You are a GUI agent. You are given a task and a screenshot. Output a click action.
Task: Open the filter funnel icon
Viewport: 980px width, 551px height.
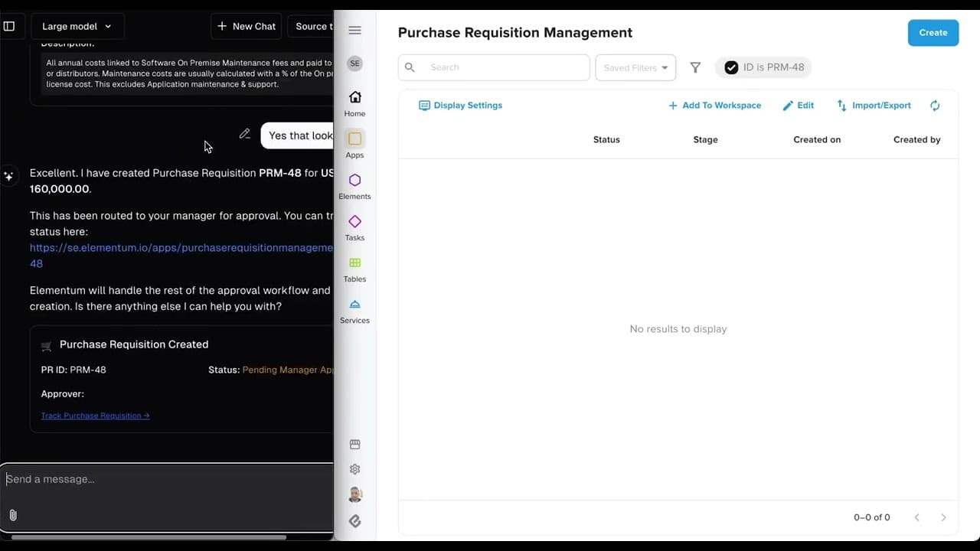[695, 67]
